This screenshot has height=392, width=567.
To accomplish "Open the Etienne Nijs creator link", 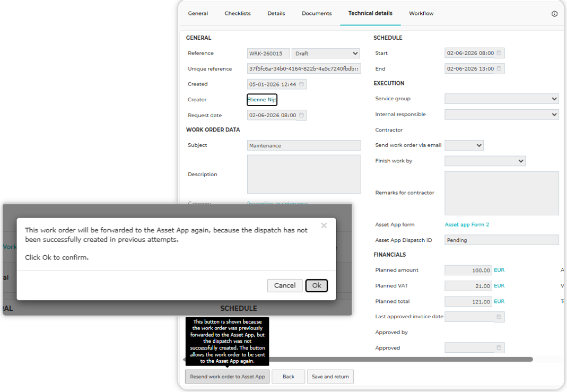I will click(262, 100).
